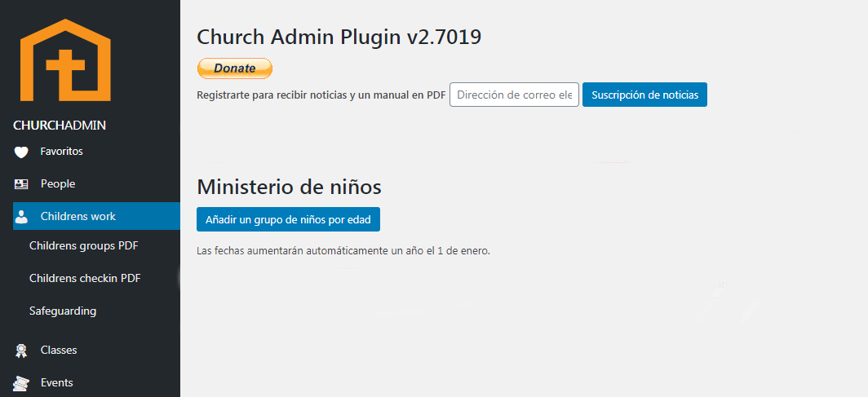Open the Childrens checkin PDF submenu
868x397 pixels.
pyautogui.click(x=85, y=278)
